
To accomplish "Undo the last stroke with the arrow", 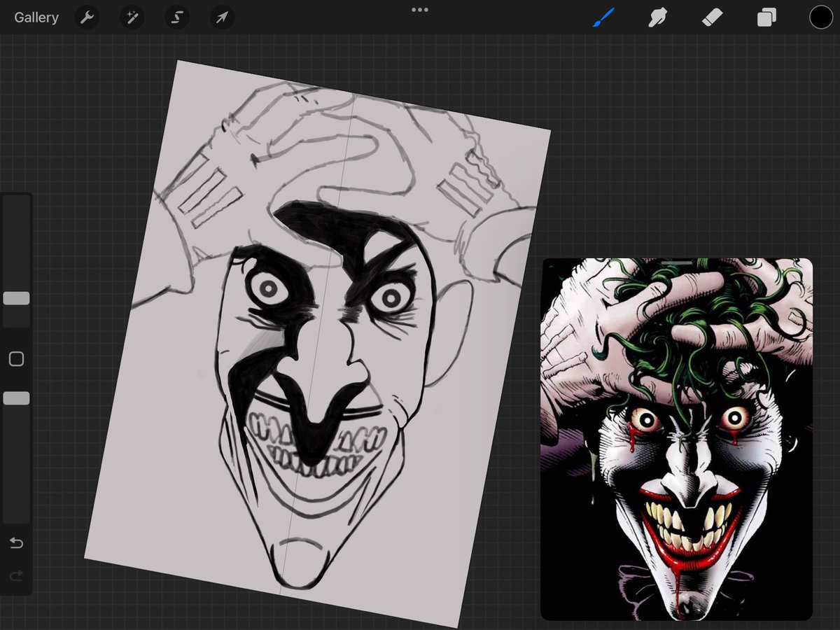I will click(x=16, y=543).
